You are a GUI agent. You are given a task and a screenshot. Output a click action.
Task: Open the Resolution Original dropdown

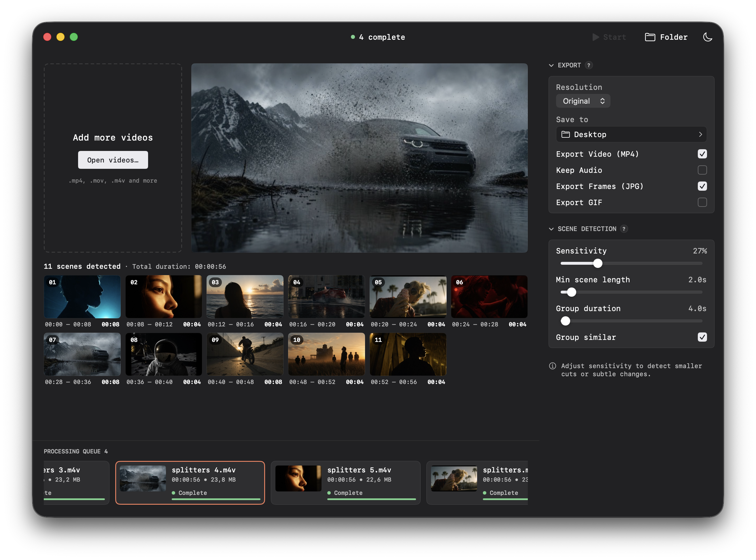point(583,101)
